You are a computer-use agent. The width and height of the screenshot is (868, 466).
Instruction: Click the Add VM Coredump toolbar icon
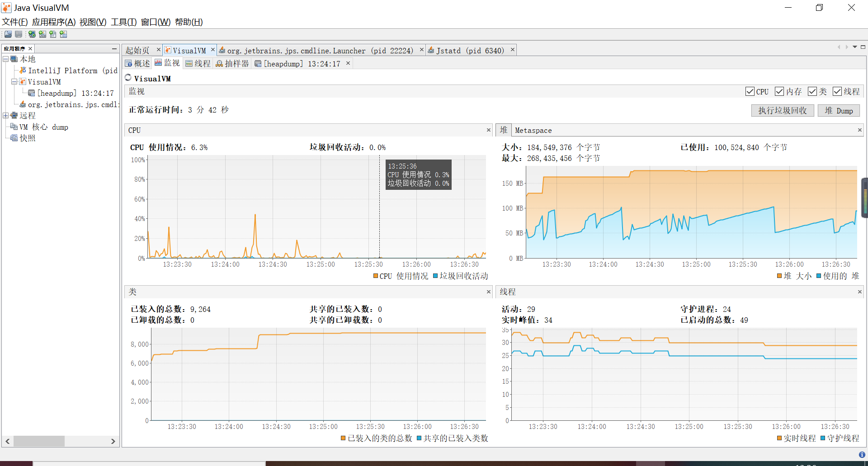(x=53, y=34)
